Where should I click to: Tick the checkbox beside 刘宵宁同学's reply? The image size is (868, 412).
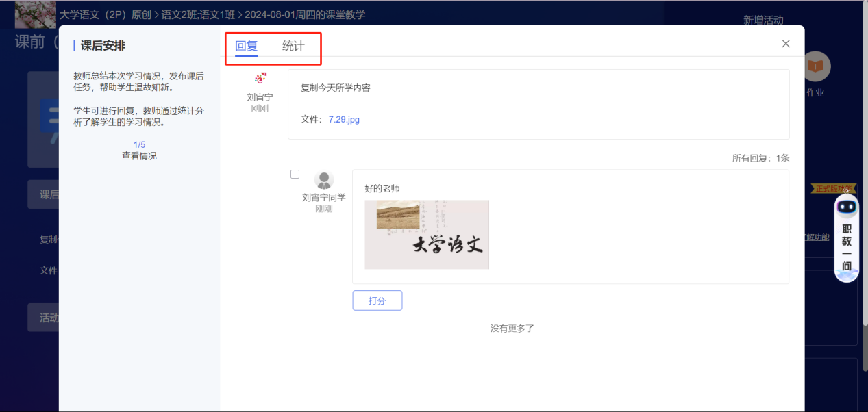point(295,175)
